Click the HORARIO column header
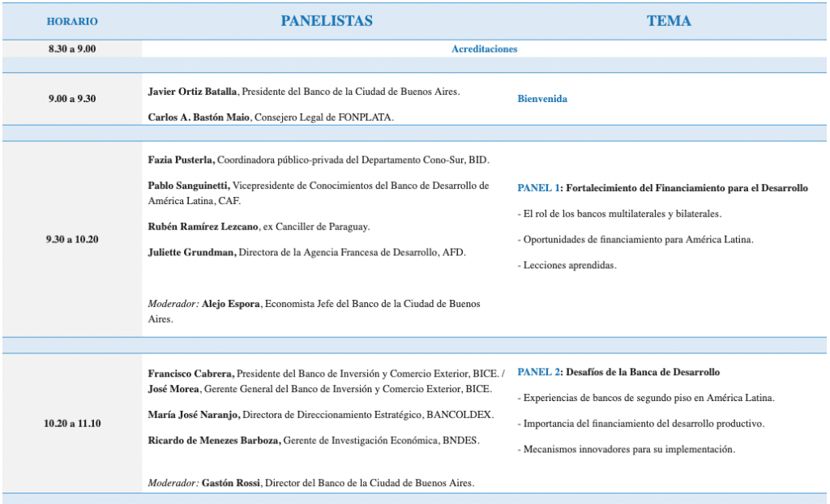Image resolution: width=830 pixels, height=504 pixels. coord(72,21)
